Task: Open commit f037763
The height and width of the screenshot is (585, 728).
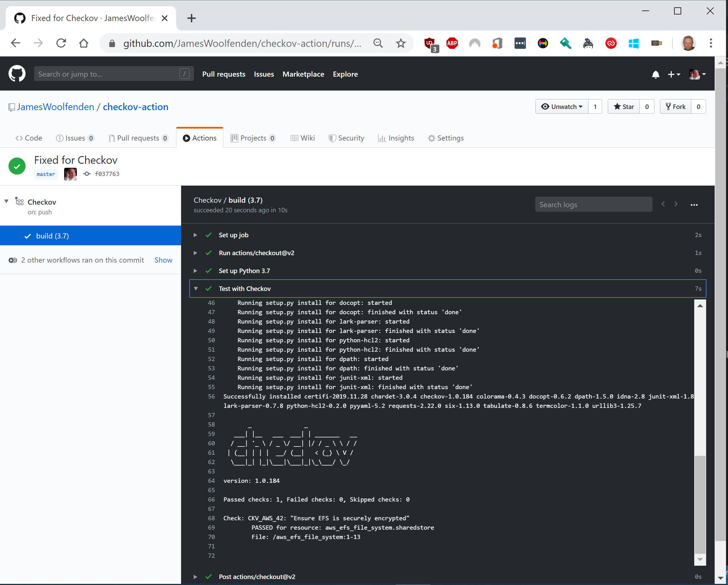Action: tap(107, 174)
